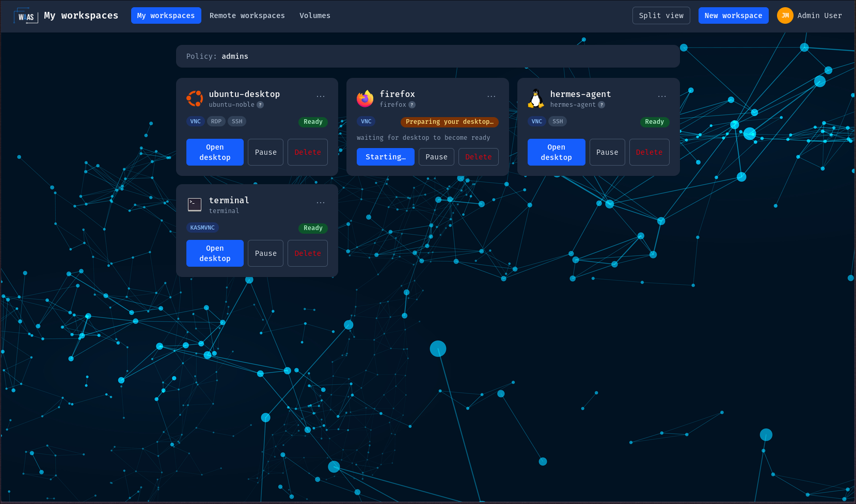Create a New workspace

click(x=734, y=15)
